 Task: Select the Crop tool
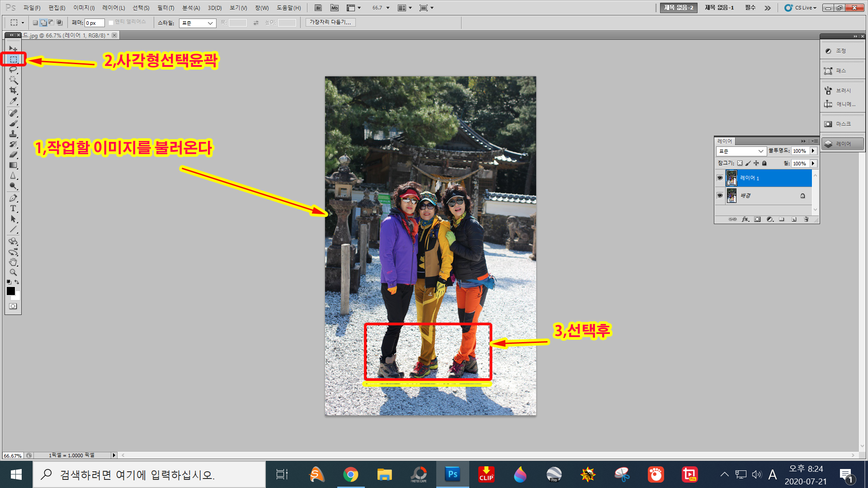click(13, 90)
